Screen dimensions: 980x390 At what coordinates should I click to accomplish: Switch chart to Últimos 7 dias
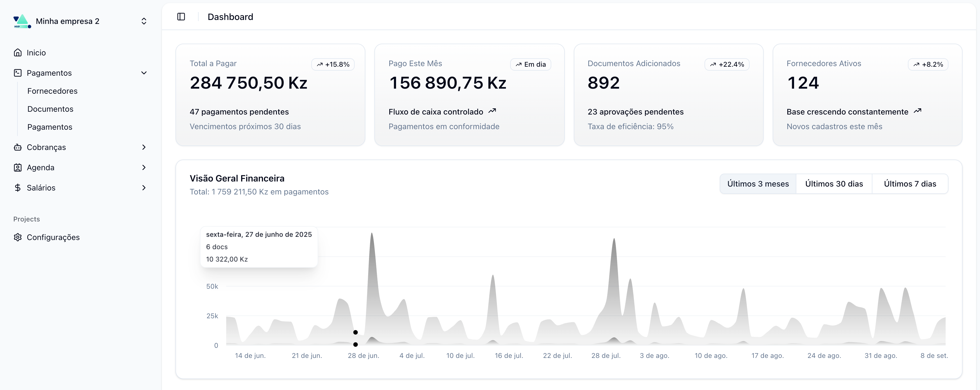pyautogui.click(x=910, y=184)
